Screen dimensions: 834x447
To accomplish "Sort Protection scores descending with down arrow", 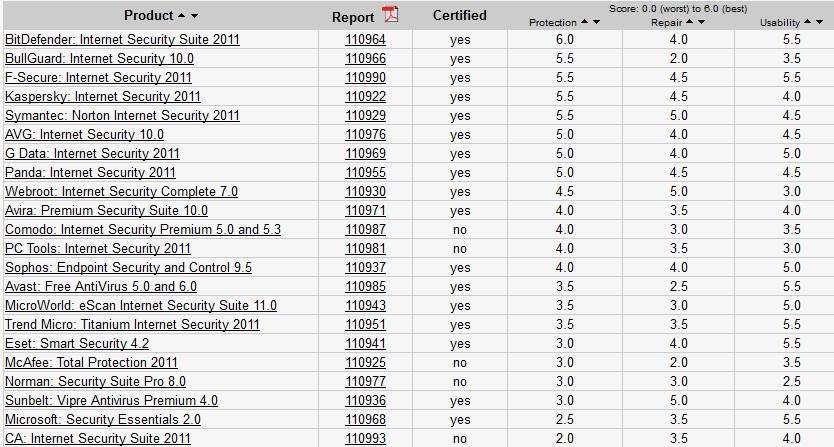I will (x=597, y=22).
